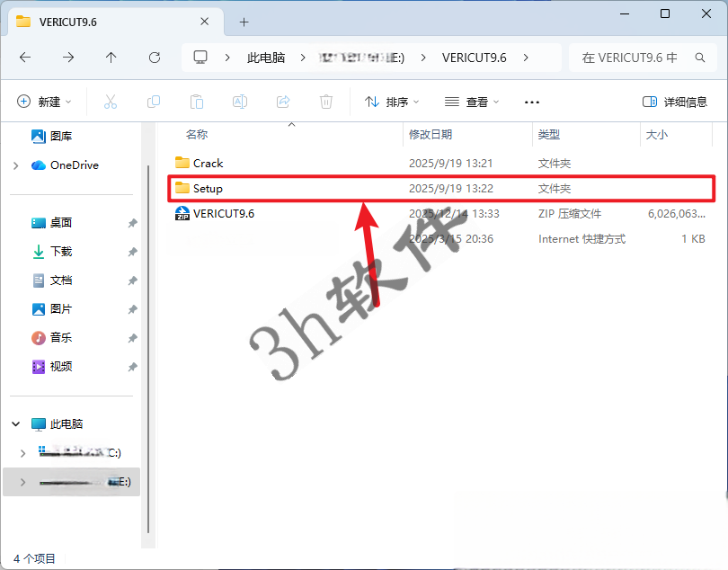Open 文档 quick access item
Screen dimensions: 728x570
pos(51,281)
